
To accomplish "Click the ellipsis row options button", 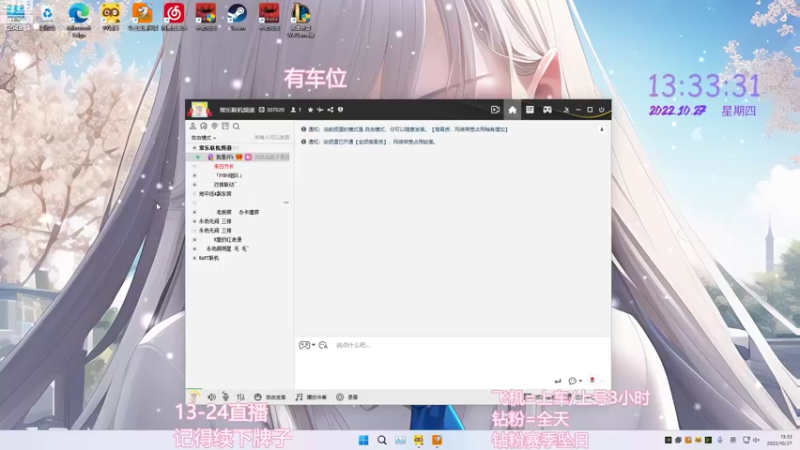I will (x=286, y=203).
